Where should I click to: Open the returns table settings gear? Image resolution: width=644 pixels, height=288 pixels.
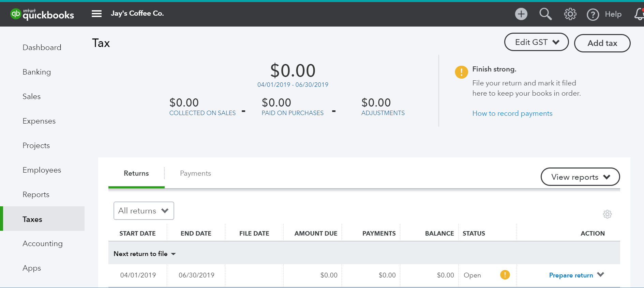click(x=607, y=214)
